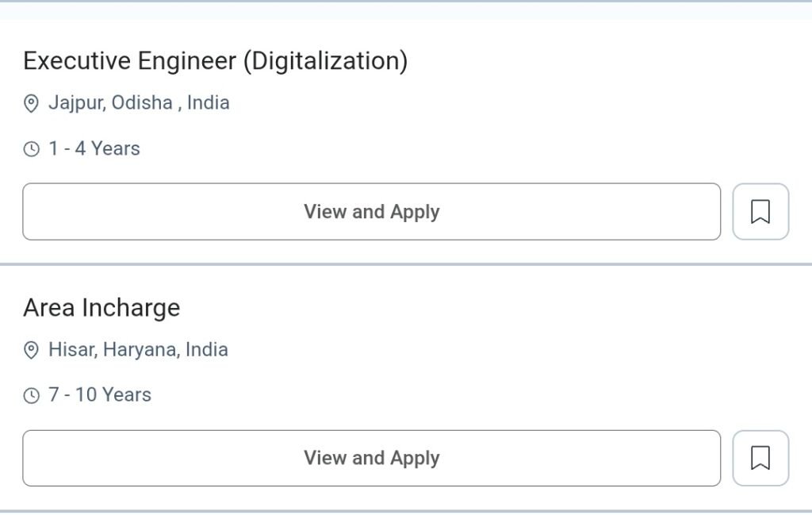Bookmark the Executive Engineer (Digitalization) job

pos(760,212)
